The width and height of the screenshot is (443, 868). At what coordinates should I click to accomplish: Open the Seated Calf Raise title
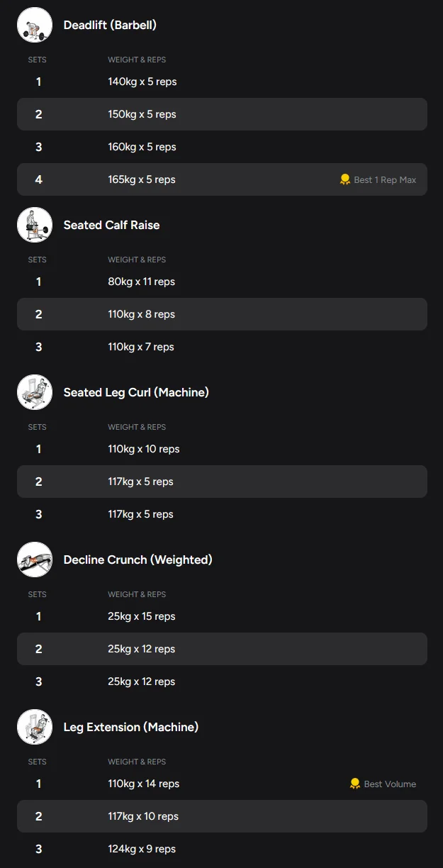coord(111,225)
